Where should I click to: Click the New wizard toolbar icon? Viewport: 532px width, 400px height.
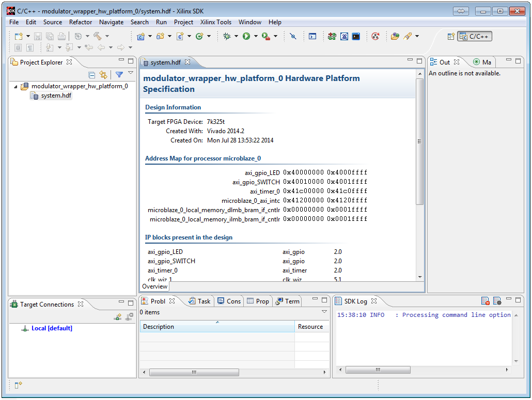[19, 36]
